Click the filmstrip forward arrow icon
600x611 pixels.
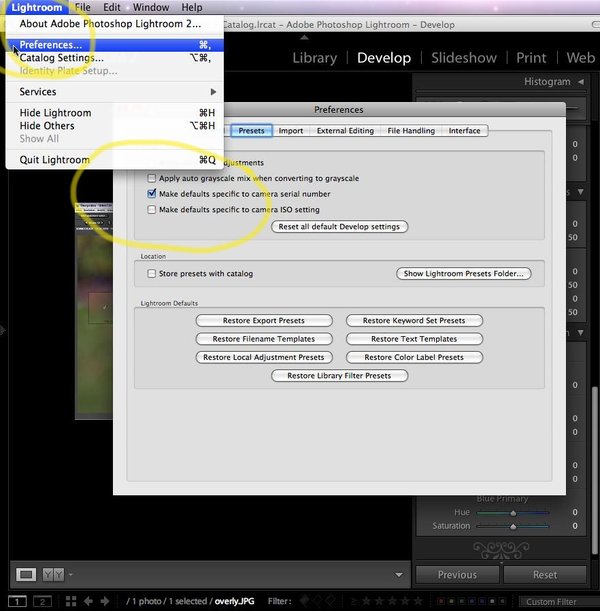click(x=106, y=601)
